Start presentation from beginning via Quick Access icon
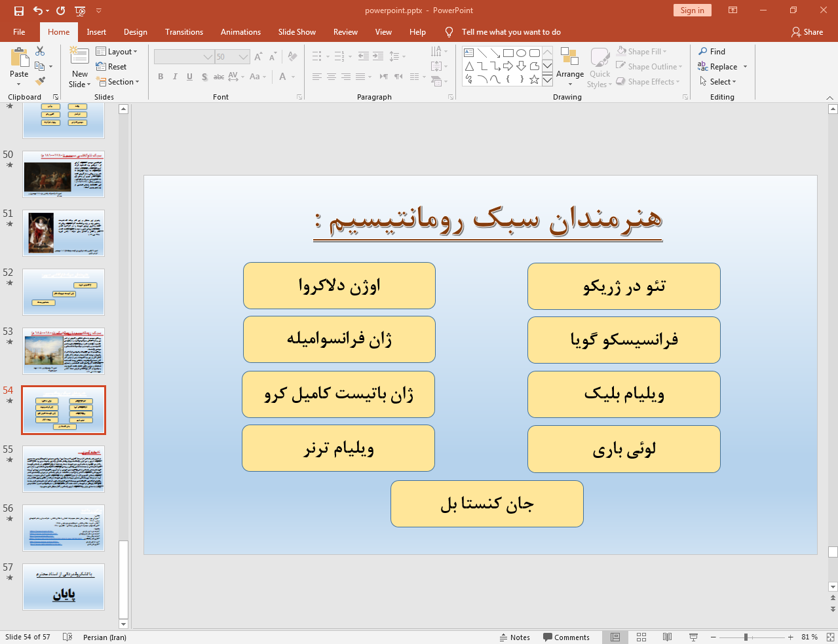 click(80, 10)
